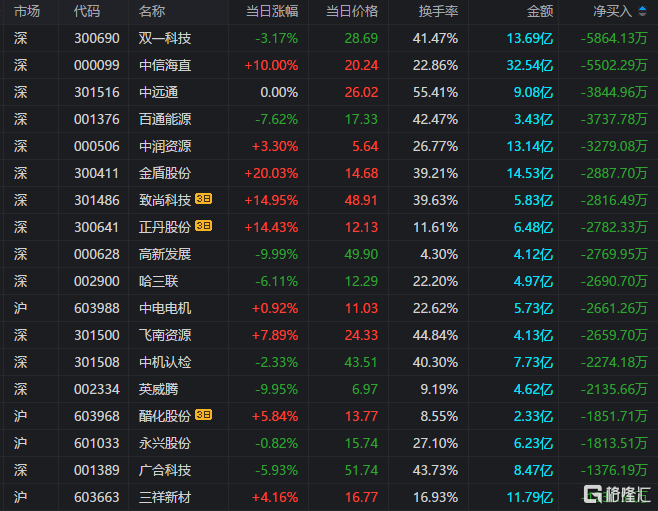Click net buy -3737.78万 for 百通能源

(614, 120)
